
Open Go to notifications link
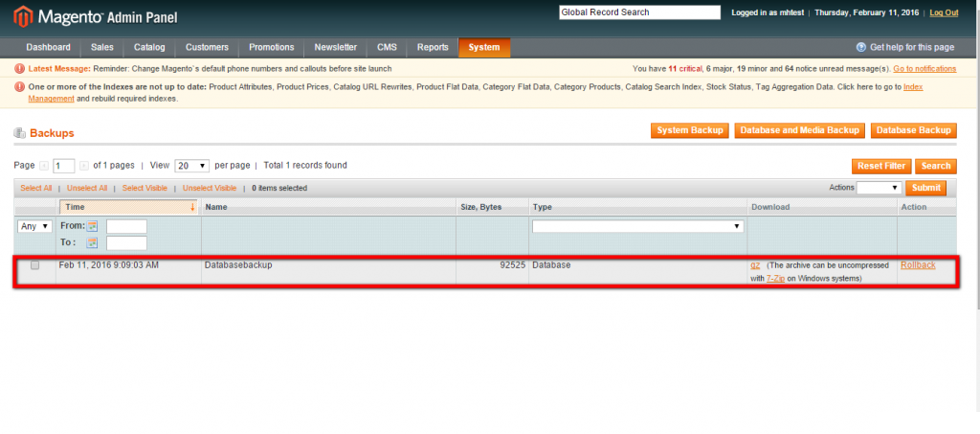pyautogui.click(x=924, y=69)
